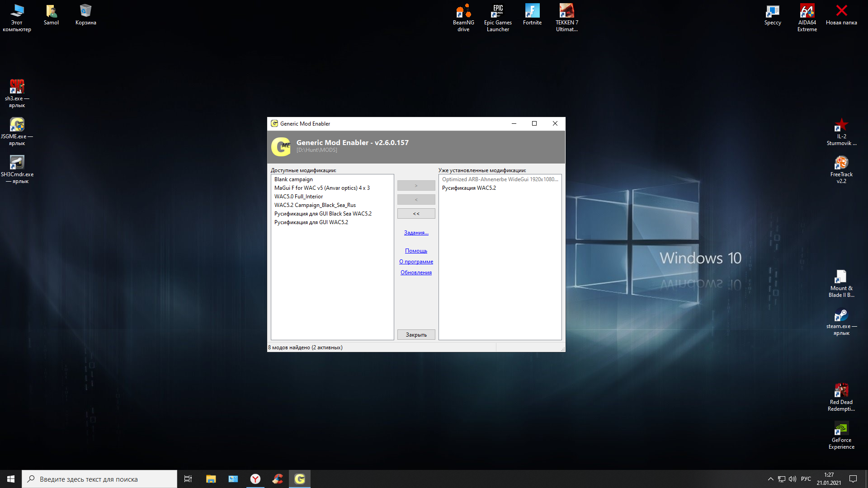
Task: Open the Обновления updates link
Action: click(x=416, y=272)
